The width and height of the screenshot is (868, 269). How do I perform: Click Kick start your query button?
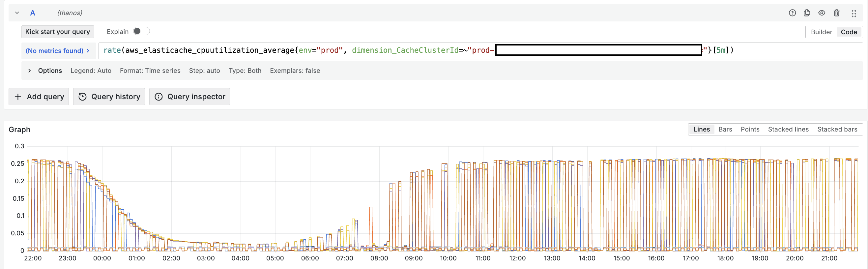click(58, 32)
